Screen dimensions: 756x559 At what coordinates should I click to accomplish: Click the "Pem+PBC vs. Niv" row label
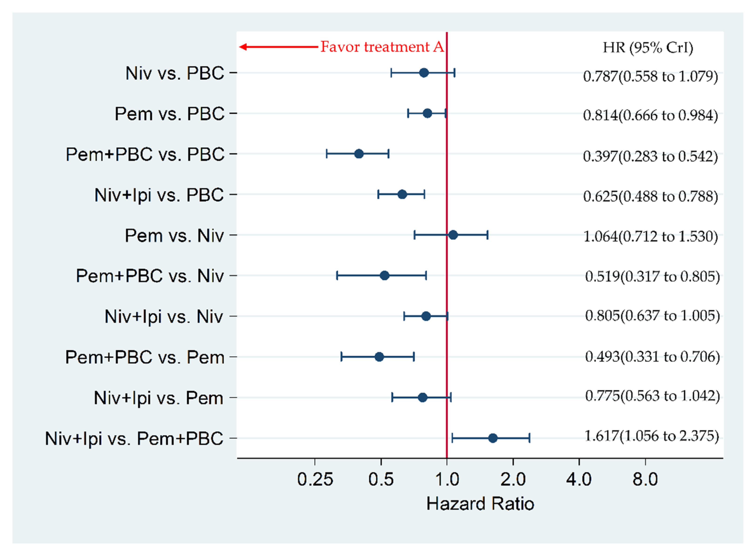(x=150, y=276)
